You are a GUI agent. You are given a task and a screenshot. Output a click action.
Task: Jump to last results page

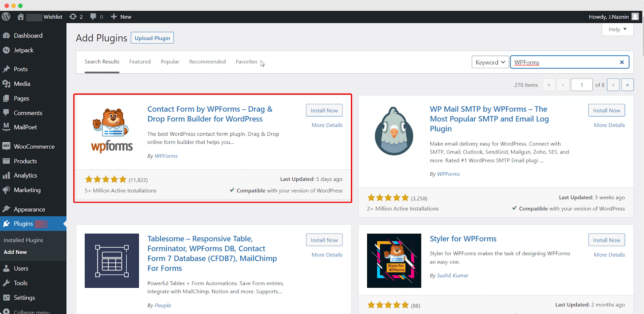pos(627,85)
